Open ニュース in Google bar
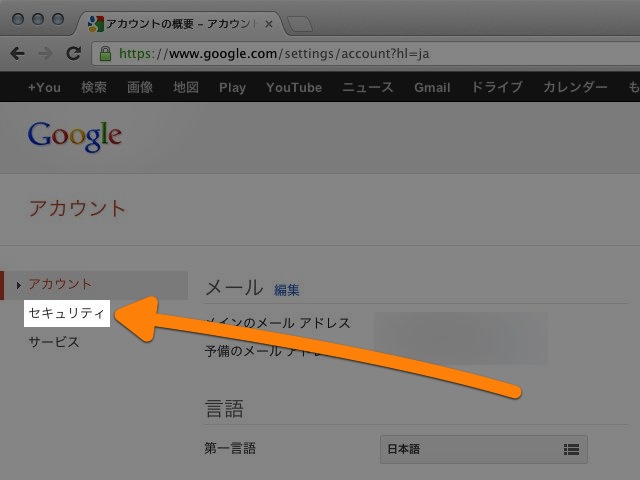 click(367, 87)
